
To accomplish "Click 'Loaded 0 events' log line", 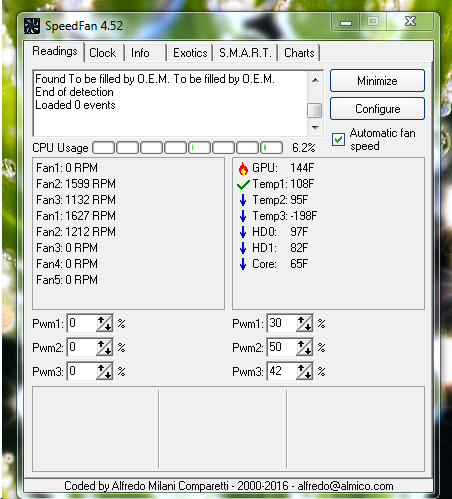I will [x=75, y=105].
